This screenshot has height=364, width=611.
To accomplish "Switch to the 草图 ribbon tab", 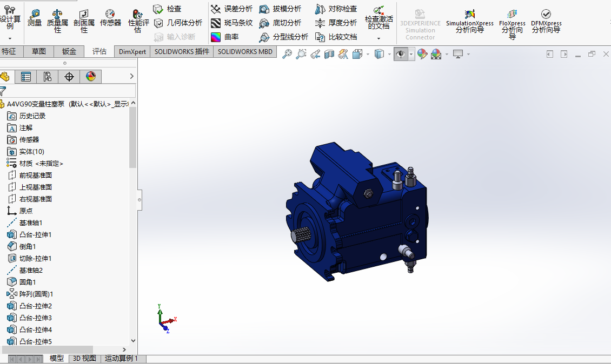I will 38,51.
